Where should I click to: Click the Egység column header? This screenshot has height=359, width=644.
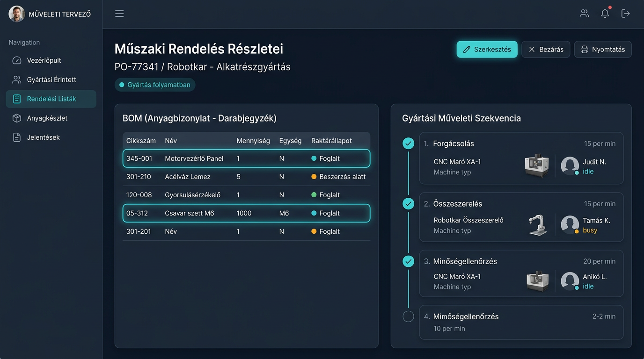click(290, 141)
